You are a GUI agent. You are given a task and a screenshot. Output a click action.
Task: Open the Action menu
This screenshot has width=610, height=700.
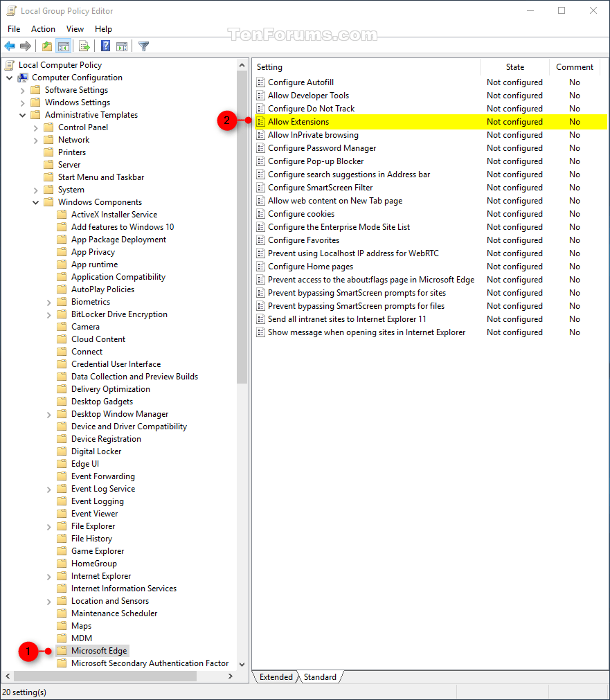pos(43,28)
